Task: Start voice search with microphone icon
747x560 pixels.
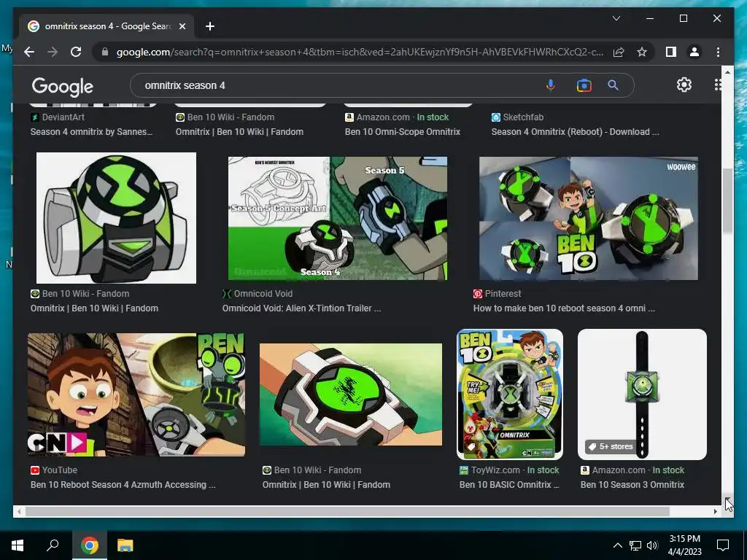Action: click(550, 85)
